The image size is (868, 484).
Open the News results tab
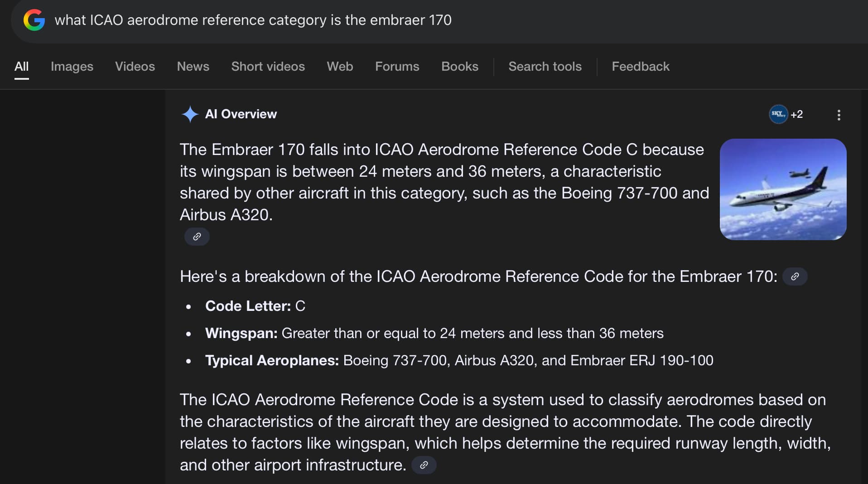click(x=193, y=66)
